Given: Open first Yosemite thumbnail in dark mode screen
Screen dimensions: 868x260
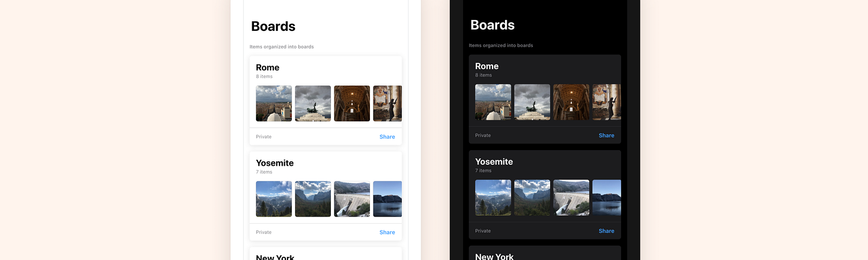Looking at the screenshot, I should click(493, 198).
